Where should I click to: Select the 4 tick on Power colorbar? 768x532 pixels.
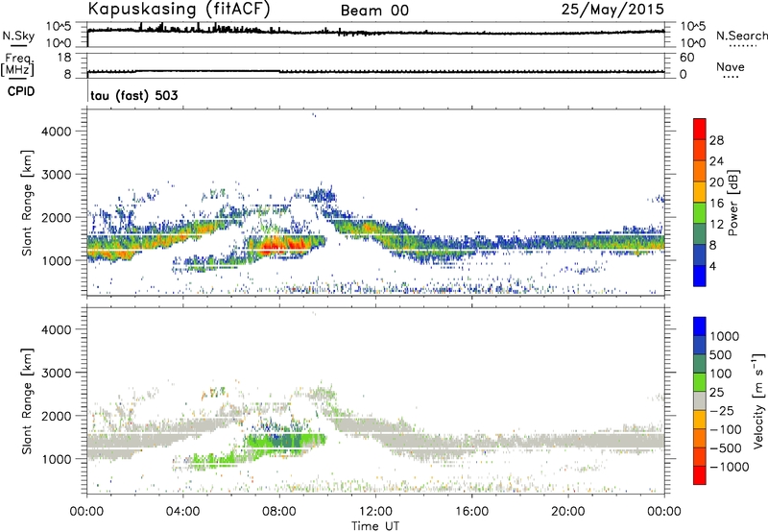click(713, 266)
